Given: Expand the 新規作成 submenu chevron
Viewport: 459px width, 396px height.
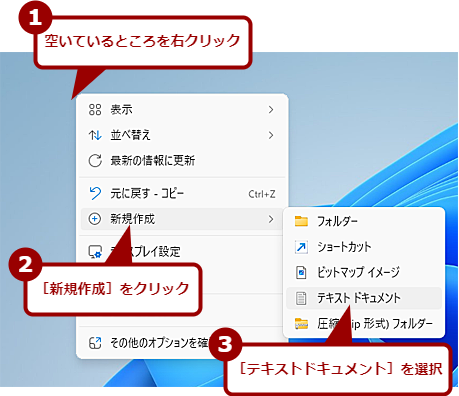Looking at the screenshot, I should pos(271,219).
